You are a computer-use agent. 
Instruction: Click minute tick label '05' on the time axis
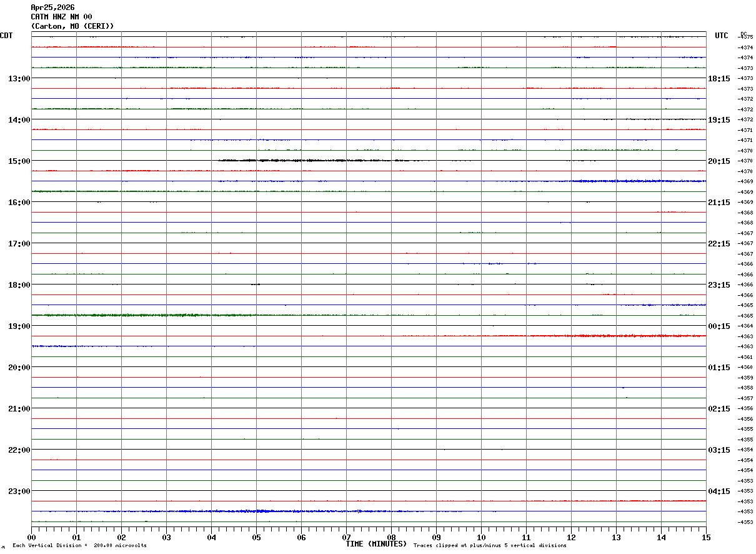point(256,537)
